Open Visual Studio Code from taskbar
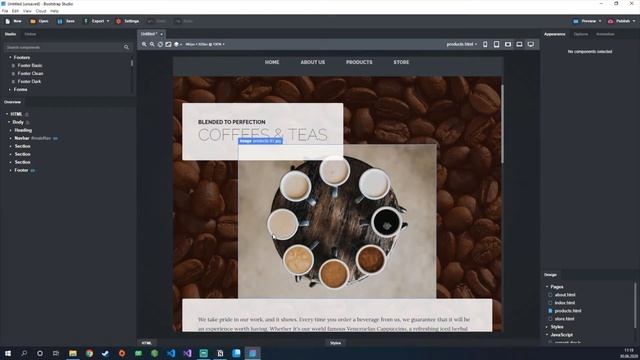 pos(171,353)
